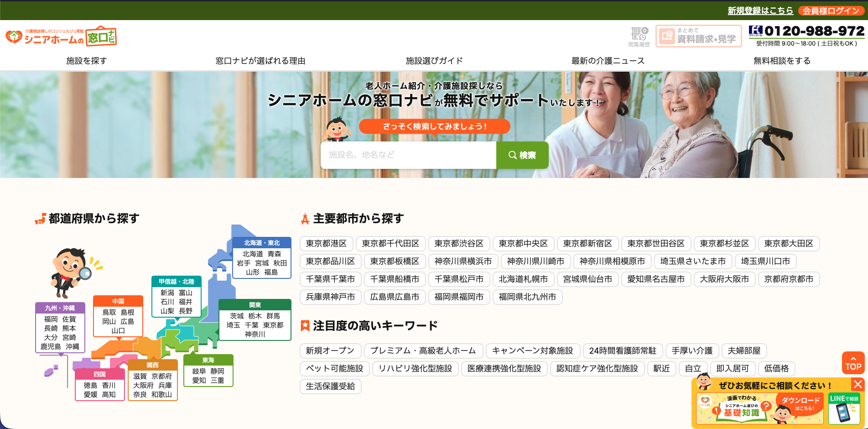Select the ペット可能施設 keyword tag
This screenshot has height=429, width=868.
click(334, 369)
